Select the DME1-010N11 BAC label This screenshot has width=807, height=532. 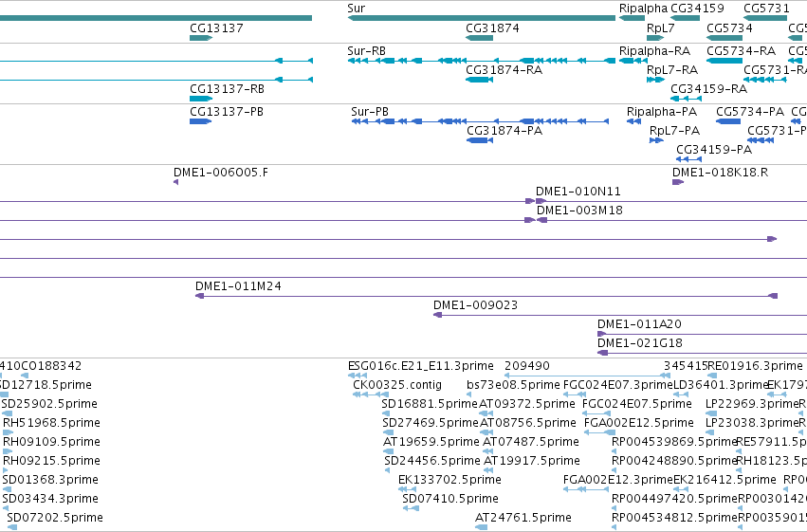[x=578, y=191]
